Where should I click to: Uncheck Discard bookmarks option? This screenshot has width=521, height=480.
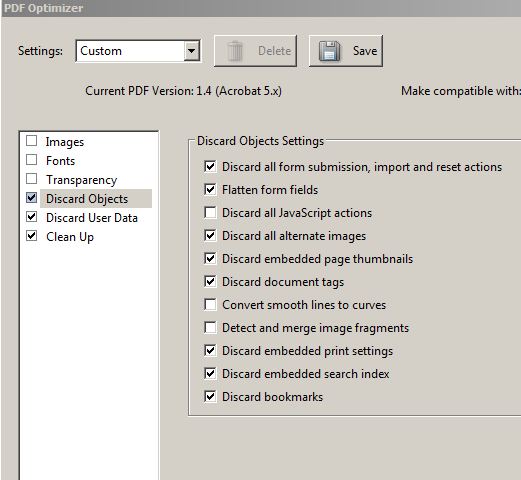point(210,397)
